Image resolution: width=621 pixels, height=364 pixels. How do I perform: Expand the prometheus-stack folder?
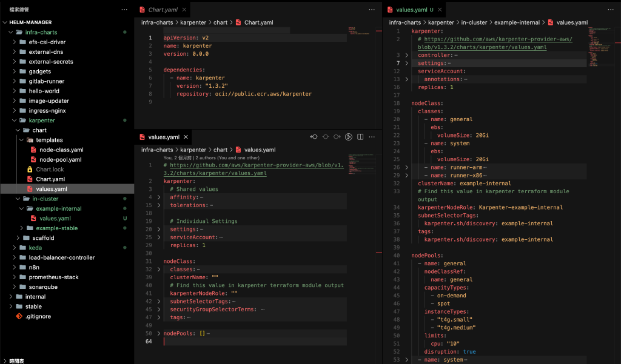(x=15, y=277)
